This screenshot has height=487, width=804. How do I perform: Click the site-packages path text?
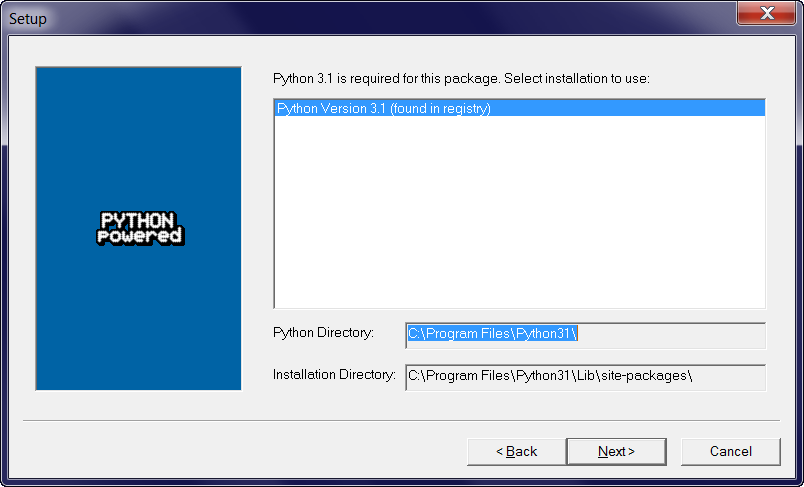549,376
